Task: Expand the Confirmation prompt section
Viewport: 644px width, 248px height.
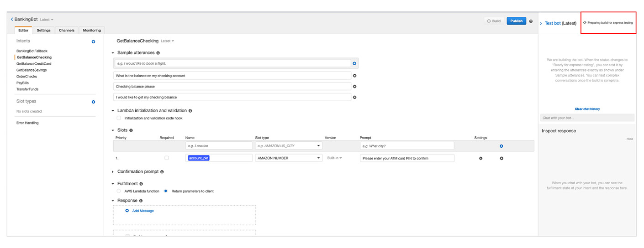Action: (x=113, y=172)
